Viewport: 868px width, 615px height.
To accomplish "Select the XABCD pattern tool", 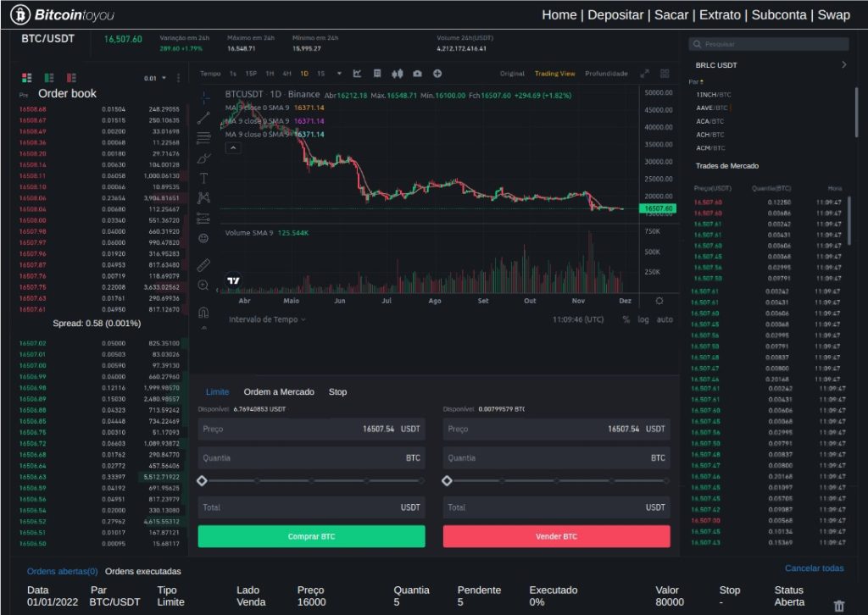I will tap(203, 197).
